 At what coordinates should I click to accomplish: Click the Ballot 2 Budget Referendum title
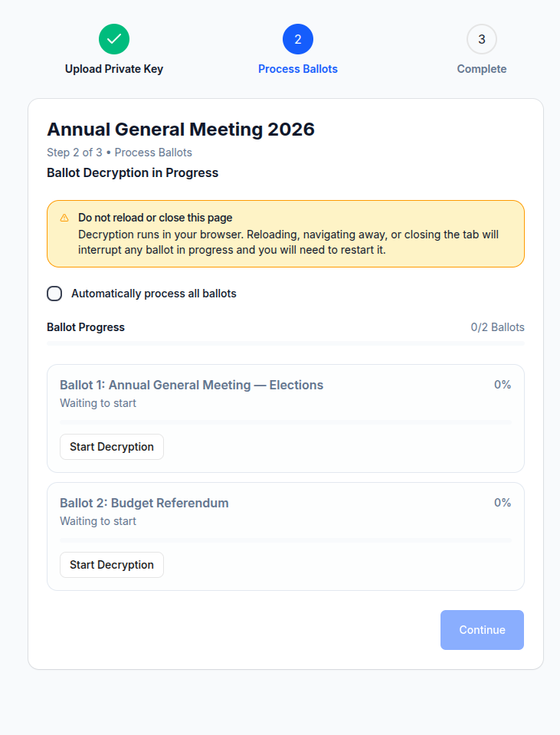[144, 503]
